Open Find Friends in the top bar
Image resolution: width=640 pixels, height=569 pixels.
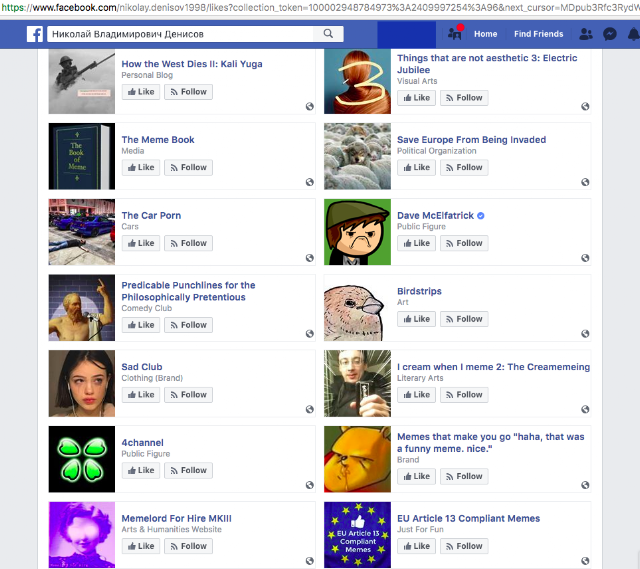pos(538,34)
